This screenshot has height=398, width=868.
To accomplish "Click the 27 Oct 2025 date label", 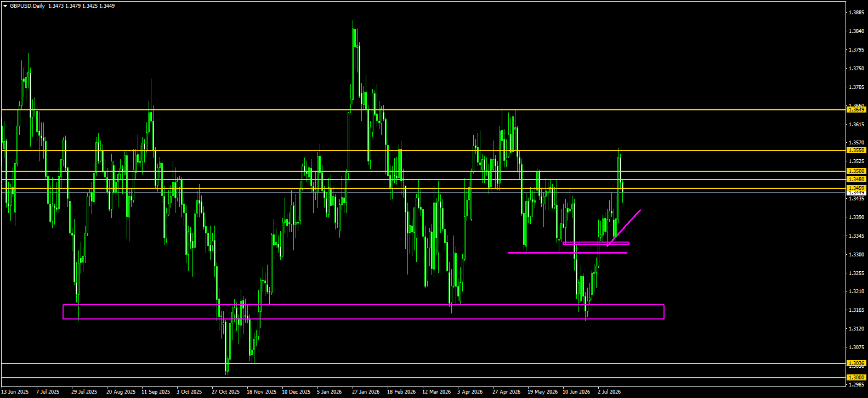I will [226, 392].
